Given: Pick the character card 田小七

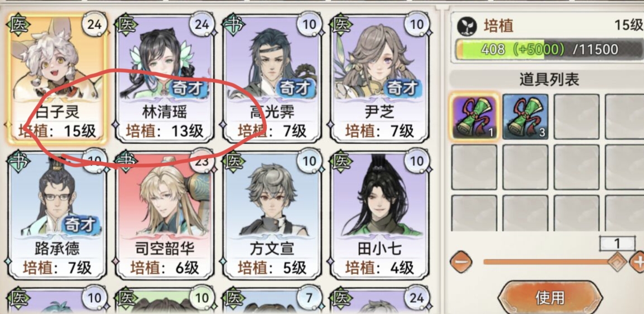Looking at the screenshot, I should (380, 215).
